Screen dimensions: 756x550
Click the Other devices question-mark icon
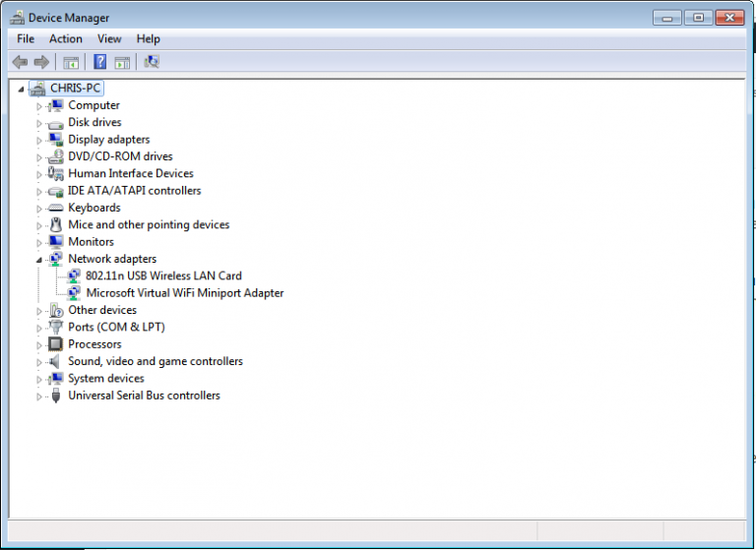[x=56, y=310]
